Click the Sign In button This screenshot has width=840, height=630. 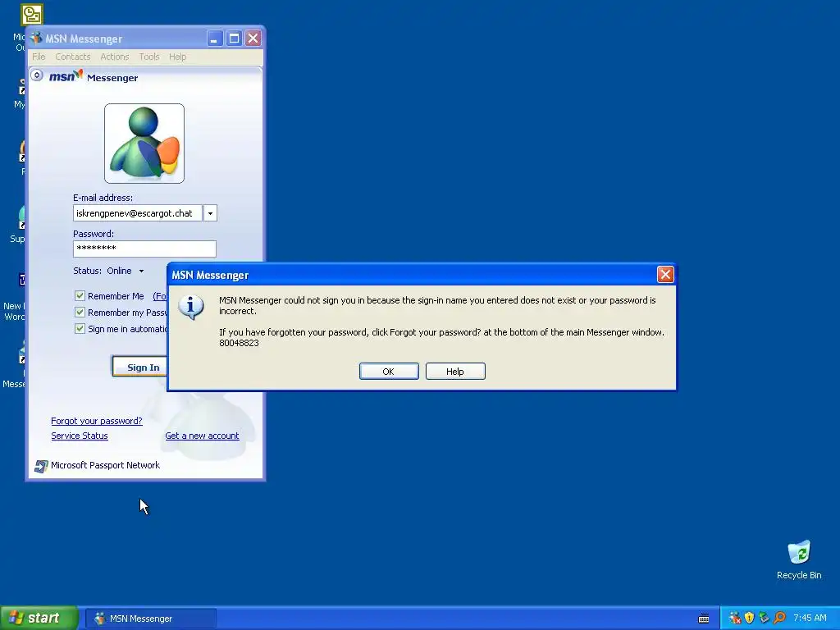tap(140, 367)
